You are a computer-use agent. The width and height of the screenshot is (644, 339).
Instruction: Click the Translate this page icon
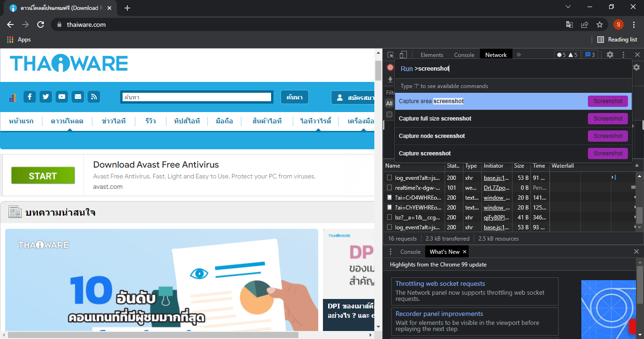[x=570, y=24]
